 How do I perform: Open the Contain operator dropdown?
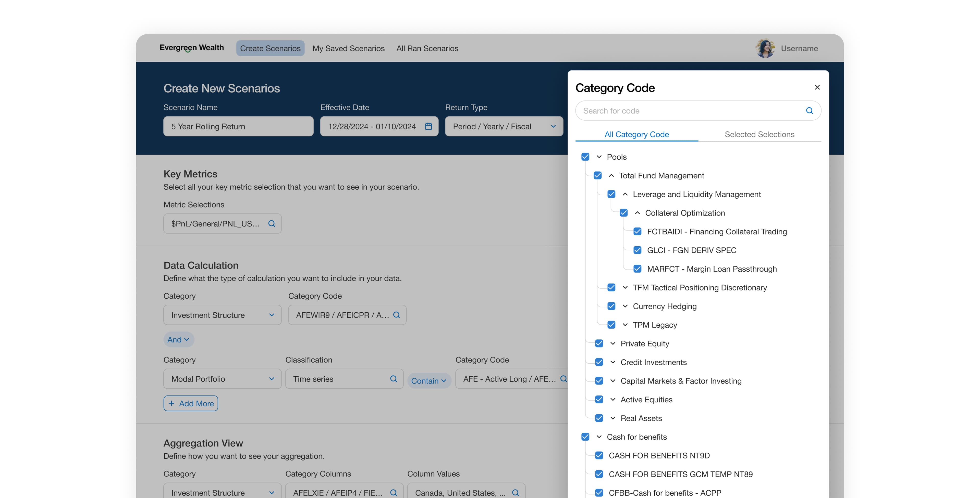pyautogui.click(x=429, y=380)
